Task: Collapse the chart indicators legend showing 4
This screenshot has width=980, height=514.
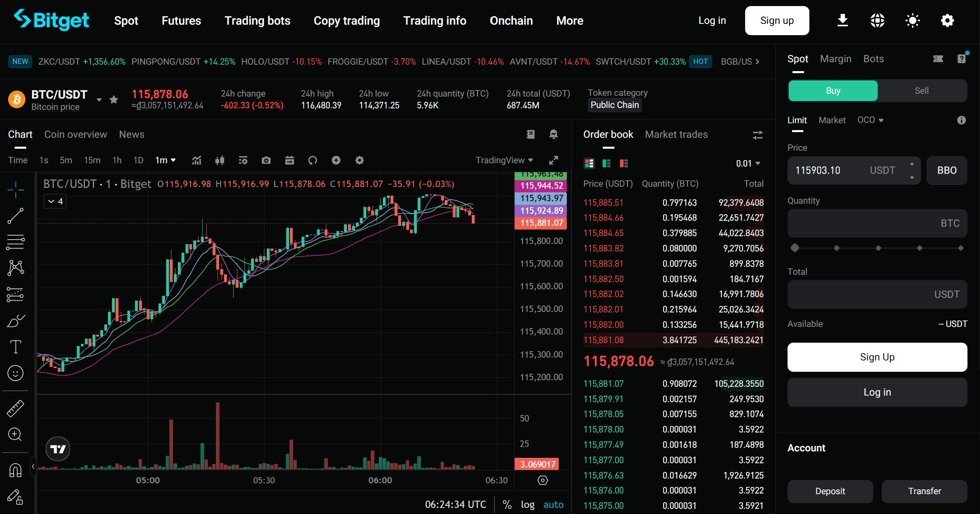Action: pyautogui.click(x=55, y=201)
